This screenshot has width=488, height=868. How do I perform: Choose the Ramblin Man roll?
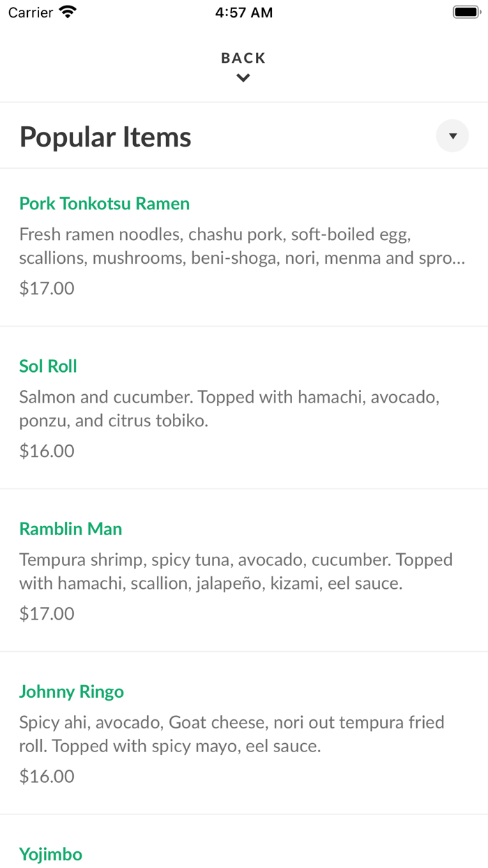click(70, 528)
